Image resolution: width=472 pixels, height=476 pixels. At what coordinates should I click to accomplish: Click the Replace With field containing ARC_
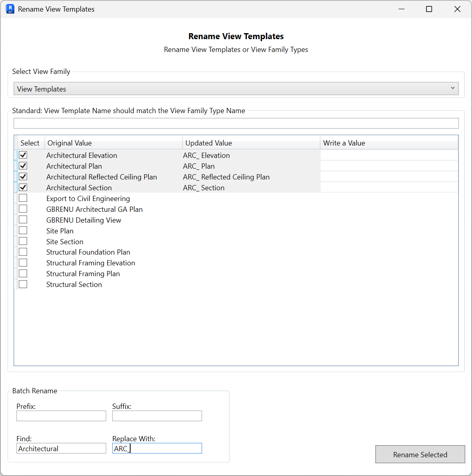(x=157, y=448)
